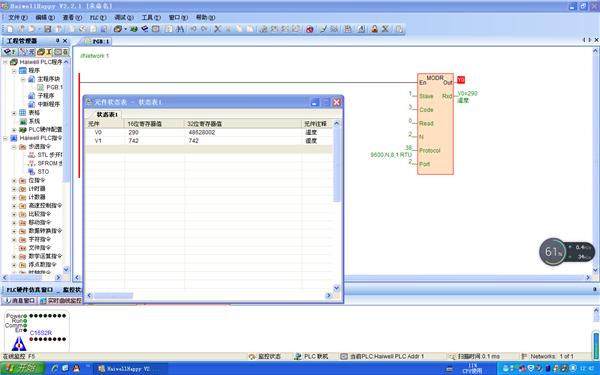Viewport: 600px width, 375px height.
Task: Expand the 计时器 instruction folder
Action: pos(14,189)
